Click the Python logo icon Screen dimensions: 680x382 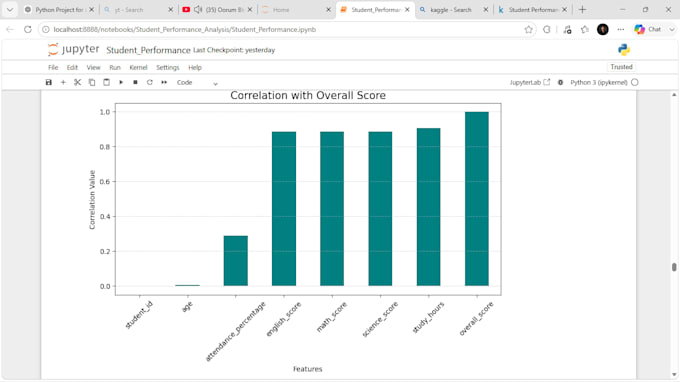click(x=624, y=50)
